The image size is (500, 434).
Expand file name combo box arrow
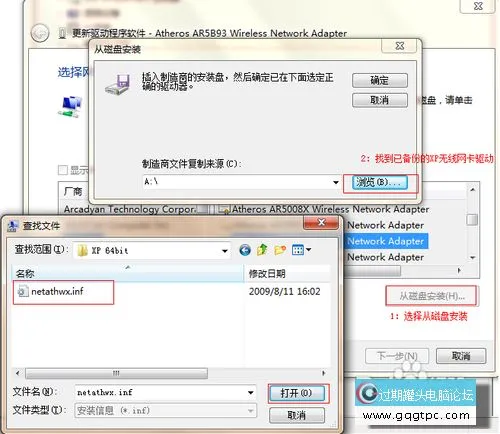click(251, 393)
